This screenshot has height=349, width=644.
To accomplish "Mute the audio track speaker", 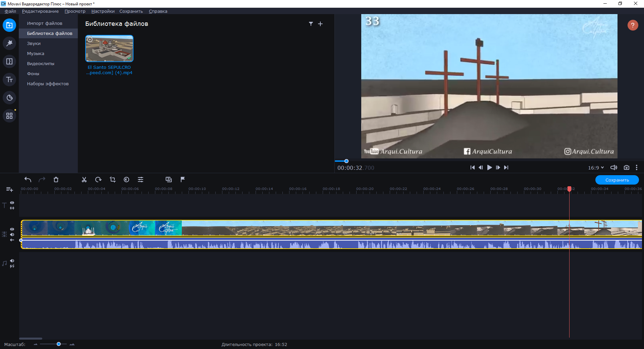I will (x=12, y=261).
